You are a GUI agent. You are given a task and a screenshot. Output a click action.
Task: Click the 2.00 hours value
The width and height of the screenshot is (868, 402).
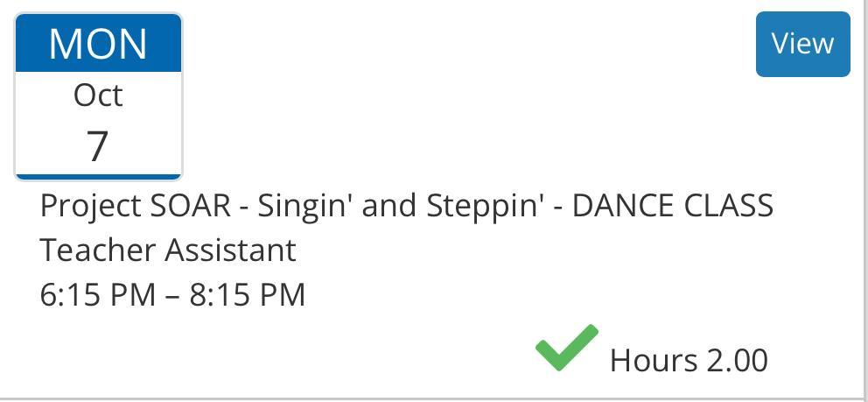[737, 360]
